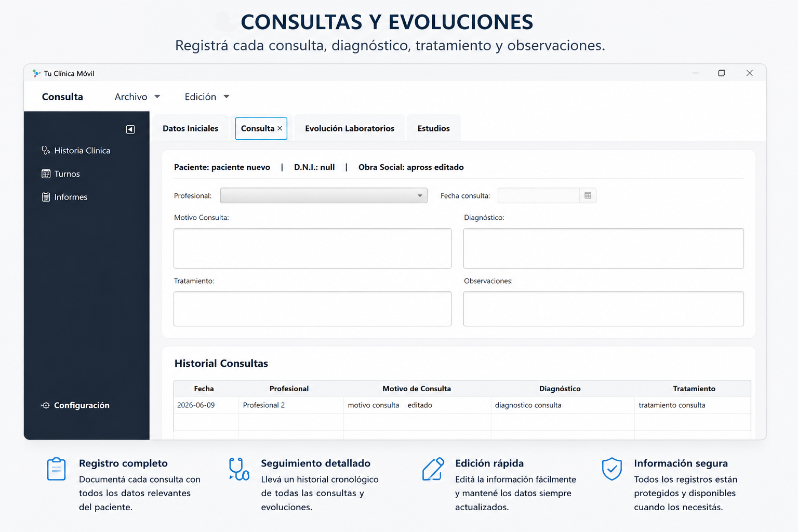This screenshot has height=532, width=798.
Task: Click the Historial Consultas heading
Action: pyautogui.click(x=221, y=363)
